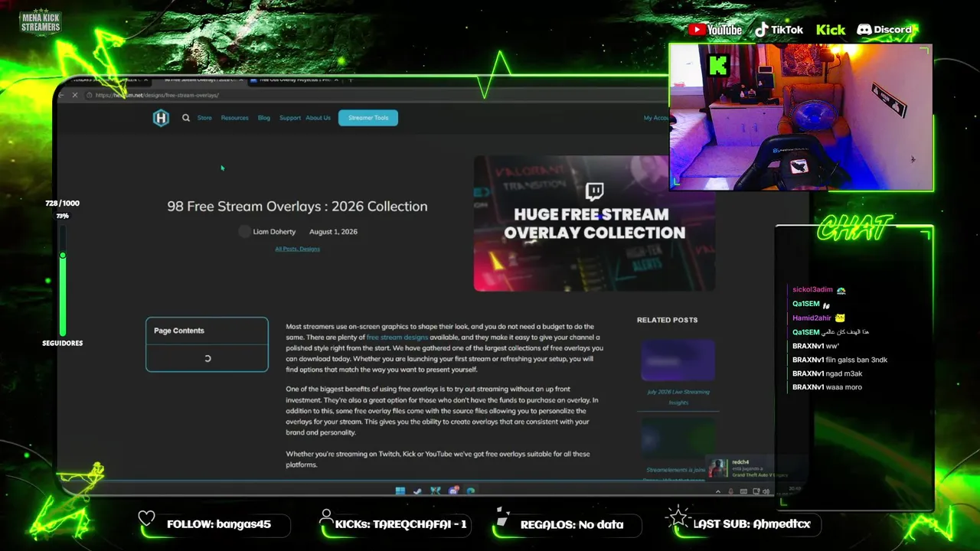Open the green related post thumbnail

[x=678, y=436]
